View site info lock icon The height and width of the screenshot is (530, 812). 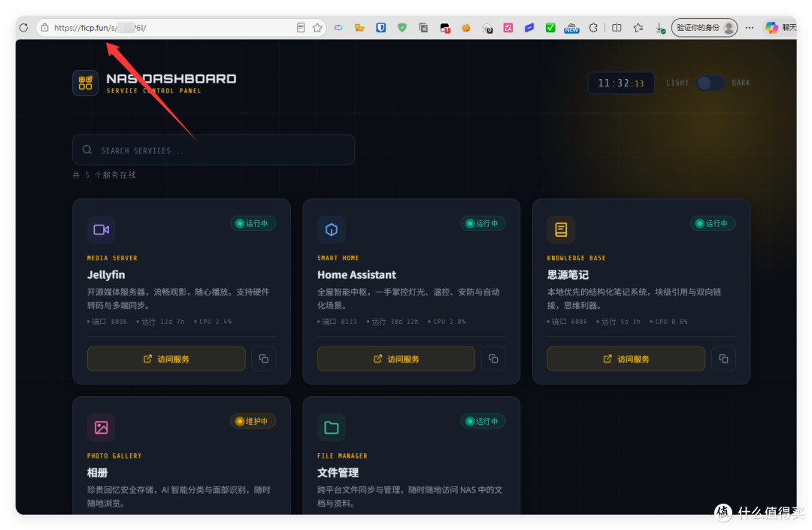click(45, 28)
